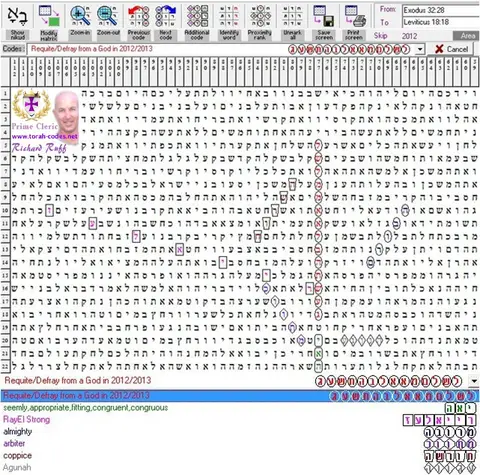Open the Codes dropdown arrow
The height and width of the screenshot is (475, 480).
[420, 49]
